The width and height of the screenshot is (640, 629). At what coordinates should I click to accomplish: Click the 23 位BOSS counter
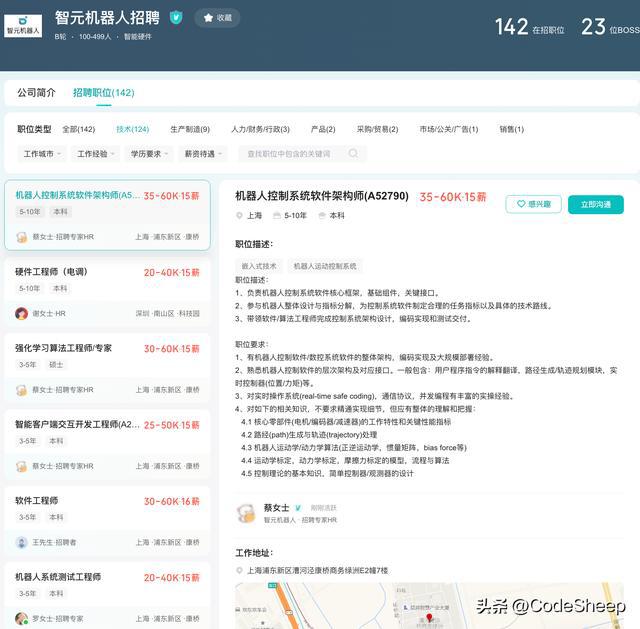pyautogui.click(x=610, y=27)
